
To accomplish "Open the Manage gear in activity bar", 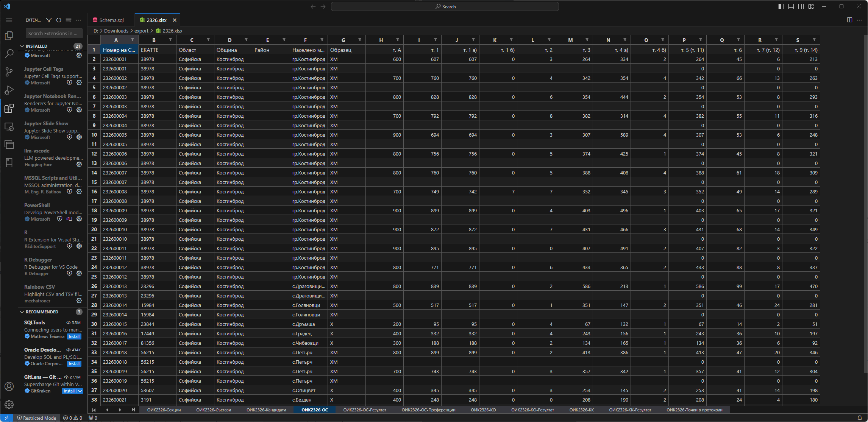I will click(9, 405).
